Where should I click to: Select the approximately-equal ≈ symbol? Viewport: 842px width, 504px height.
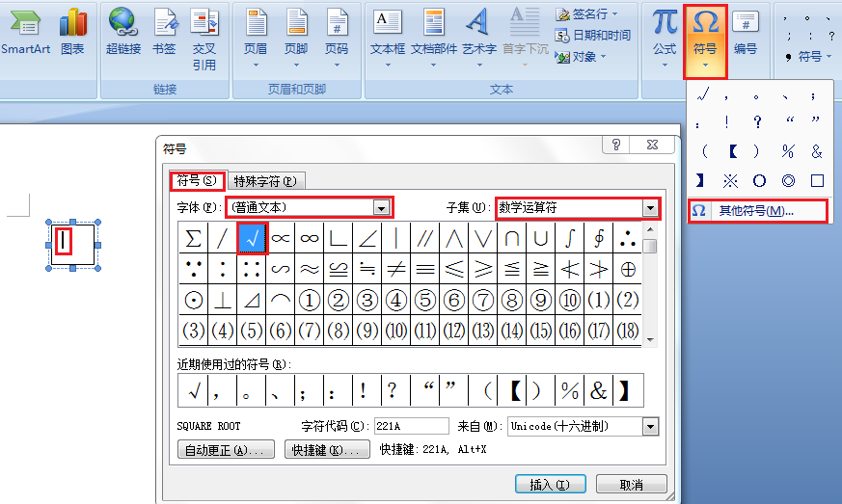click(x=310, y=269)
